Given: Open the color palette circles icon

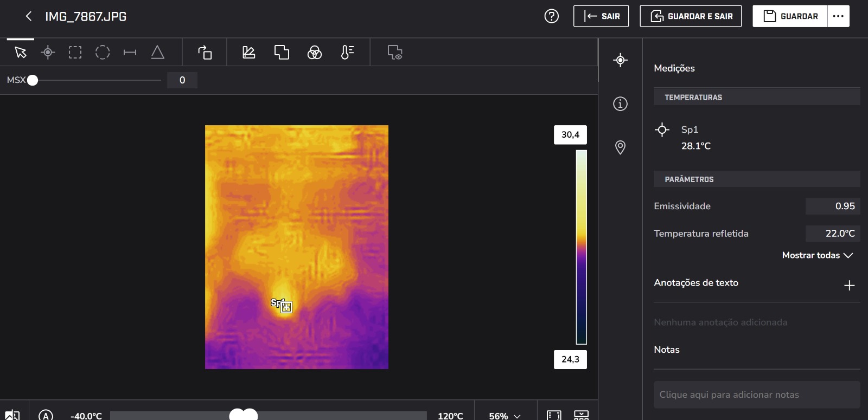Looking at the screenshot, I should click(315, 53).
